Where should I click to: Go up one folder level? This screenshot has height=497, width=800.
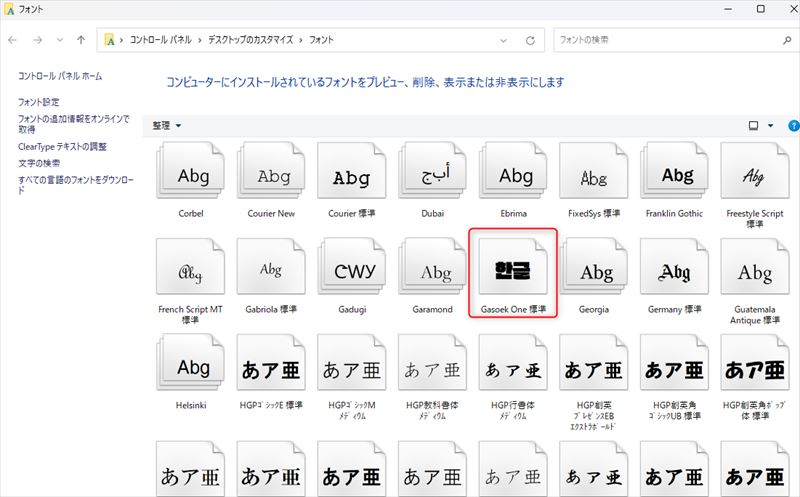tap(81, 40)
